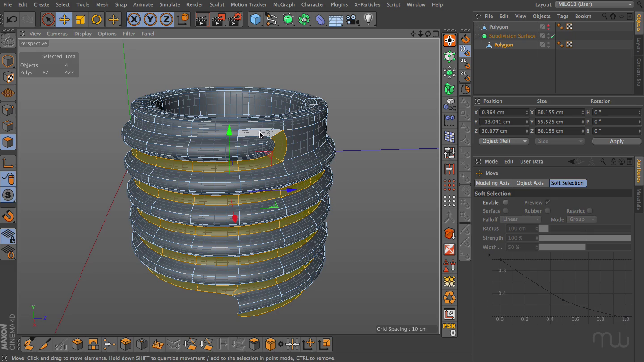
Task: Open the MoGraph menu
Action: (284, 4)
